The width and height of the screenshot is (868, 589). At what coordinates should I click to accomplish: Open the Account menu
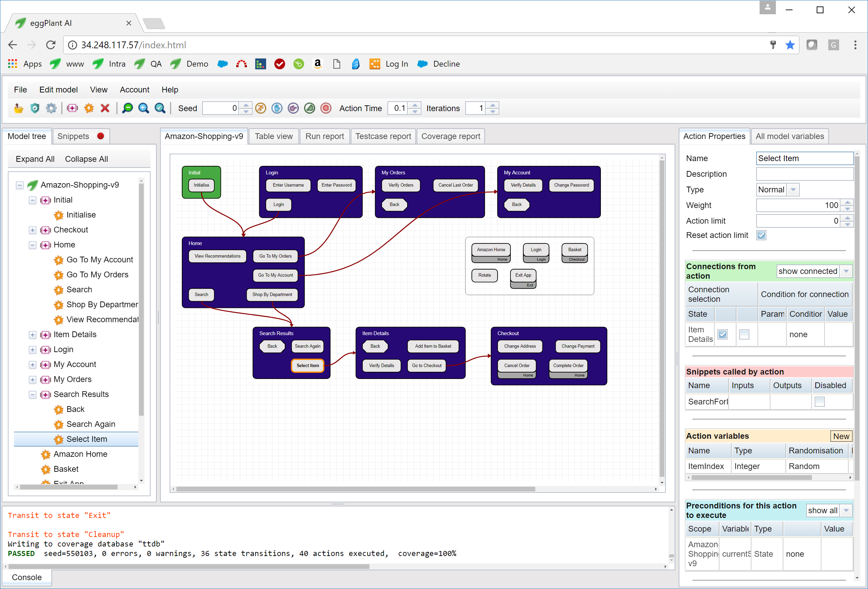pyautogui.click(x=135, y=90)
